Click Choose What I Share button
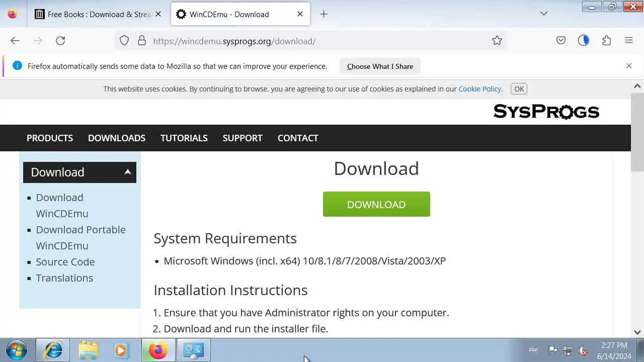The image size is (644, 362). (380, 66)
